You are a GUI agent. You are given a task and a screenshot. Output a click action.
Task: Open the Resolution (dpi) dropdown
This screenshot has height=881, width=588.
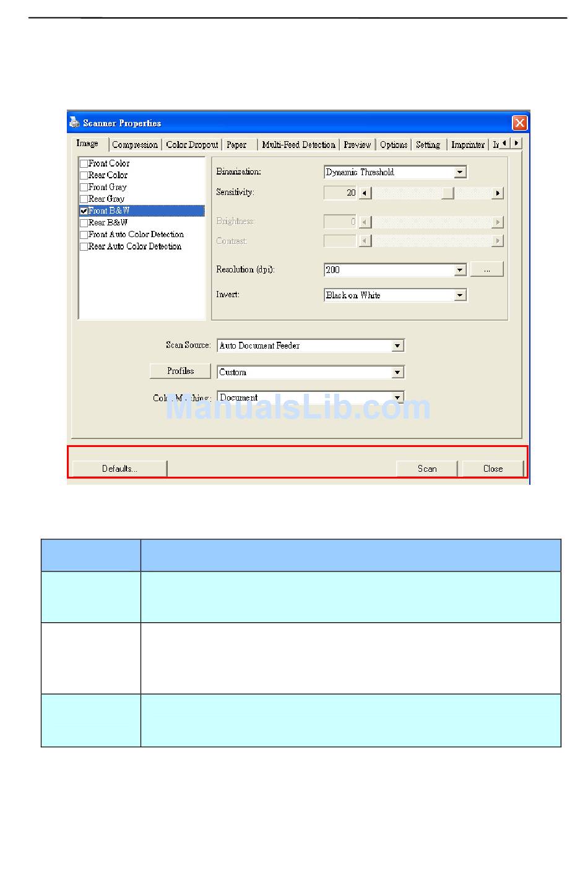[460, 270]
